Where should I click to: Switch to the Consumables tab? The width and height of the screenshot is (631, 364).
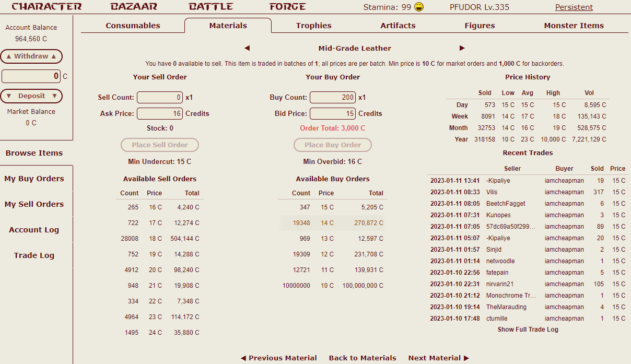point(133,25)
